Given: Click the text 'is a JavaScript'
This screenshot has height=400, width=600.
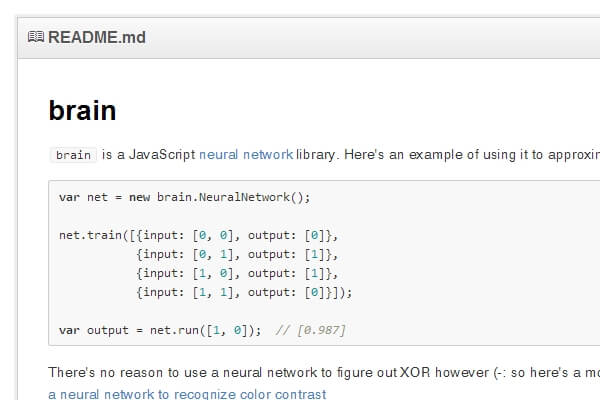Looking at the screenshot, I should 148,155.
